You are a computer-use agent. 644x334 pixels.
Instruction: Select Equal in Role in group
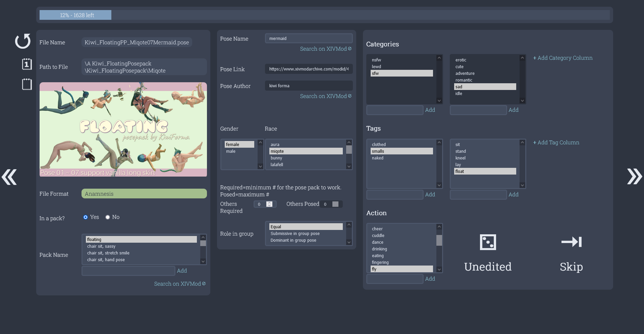coord(306,227)
